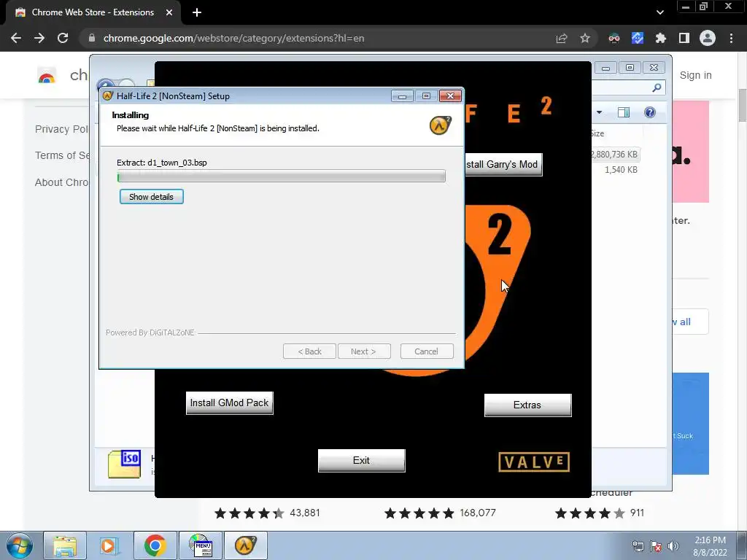Image resolution: width=747 pixels, height=560 pixels.
Task: Click the autorun MENU disc taskbar icon
Action: pos(201,545)
